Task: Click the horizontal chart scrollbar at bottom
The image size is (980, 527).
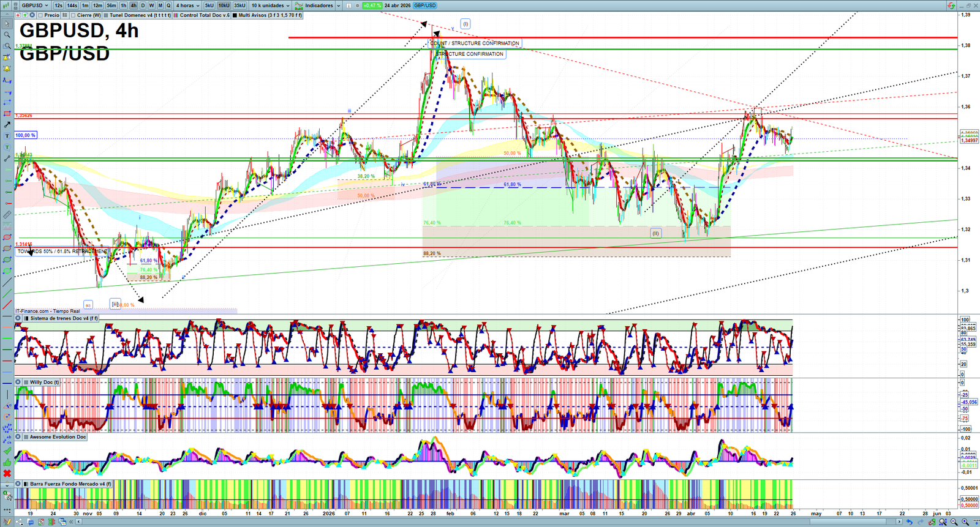Action: click(x=490, y=521)
